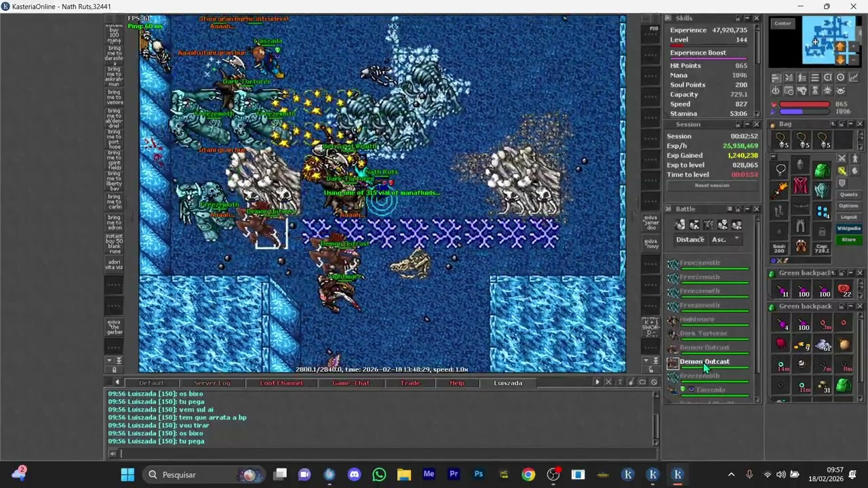Viewport: 868px width, 488px height.
Task: Reset the session statistics
Action: pyautogui.click(x=711, y=185)
